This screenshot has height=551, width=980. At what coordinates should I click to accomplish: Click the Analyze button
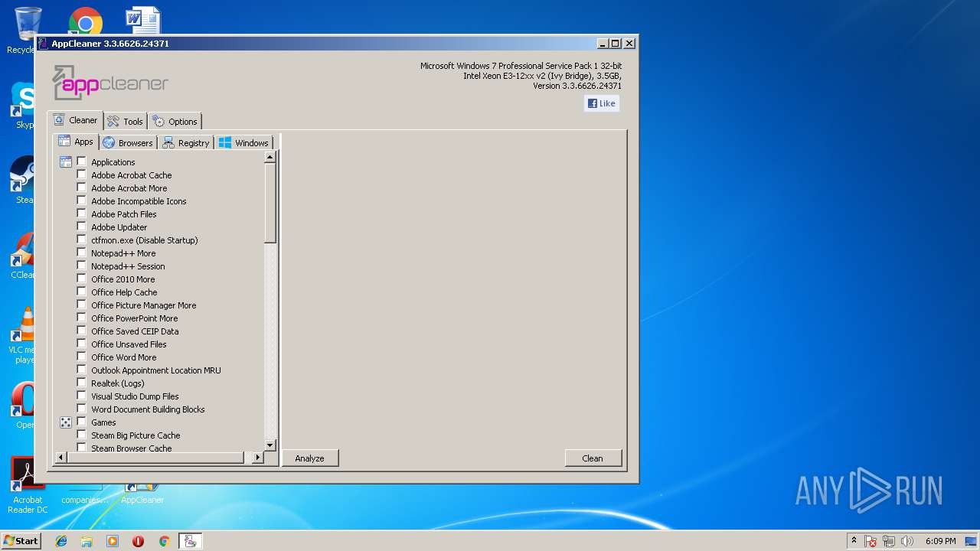point(310,458)
